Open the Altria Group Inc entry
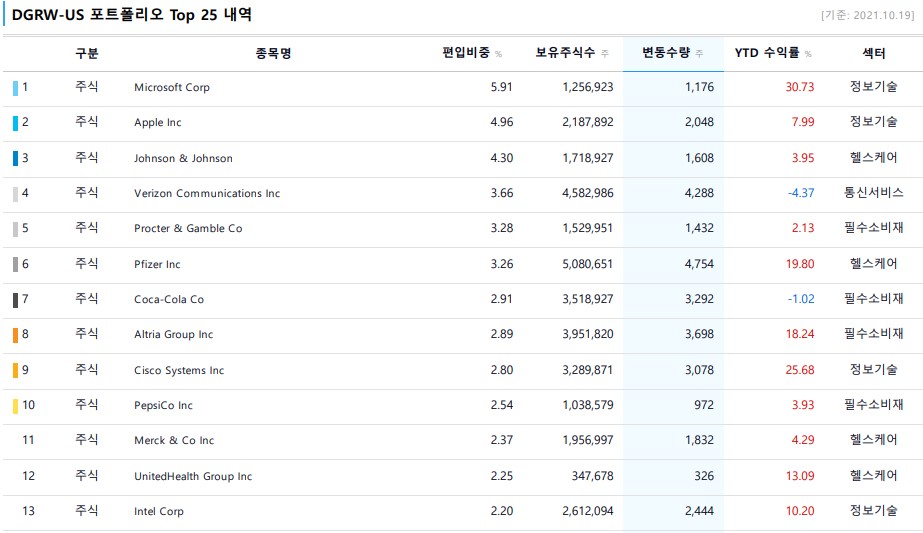 174,335
